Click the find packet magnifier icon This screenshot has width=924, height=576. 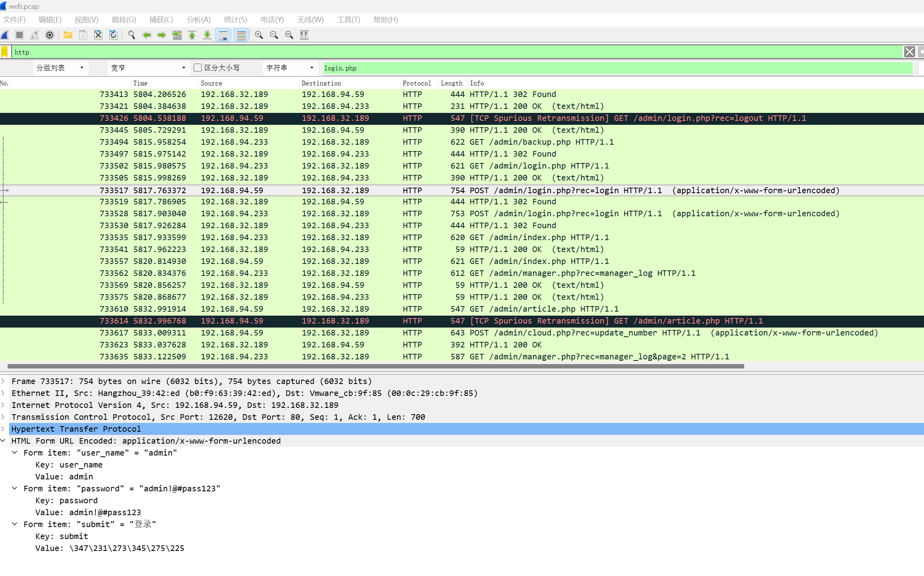click(131, 35)
